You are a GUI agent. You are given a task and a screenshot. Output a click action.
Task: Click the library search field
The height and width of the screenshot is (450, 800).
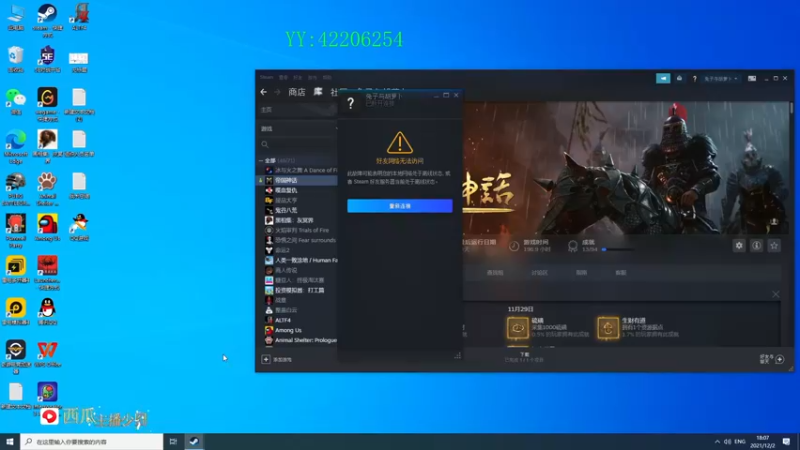pos(298,144)
